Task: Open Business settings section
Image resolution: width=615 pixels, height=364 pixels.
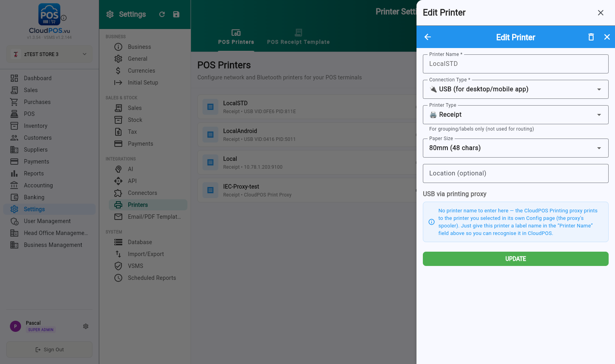Action: 148,47
